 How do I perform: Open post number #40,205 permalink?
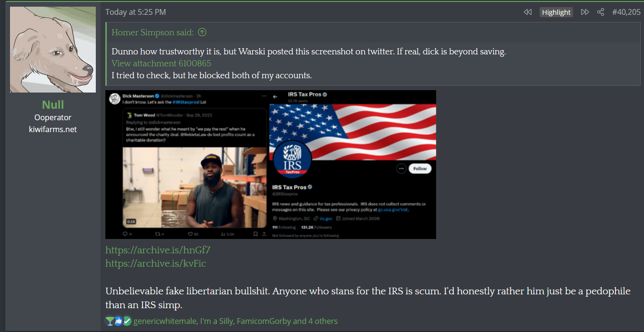626,12
